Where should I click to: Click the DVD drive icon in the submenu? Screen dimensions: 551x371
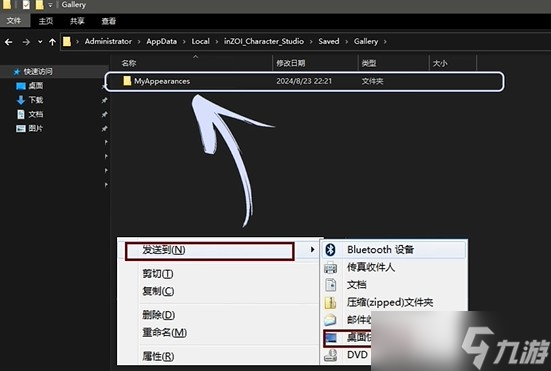[x=330, y=356]
